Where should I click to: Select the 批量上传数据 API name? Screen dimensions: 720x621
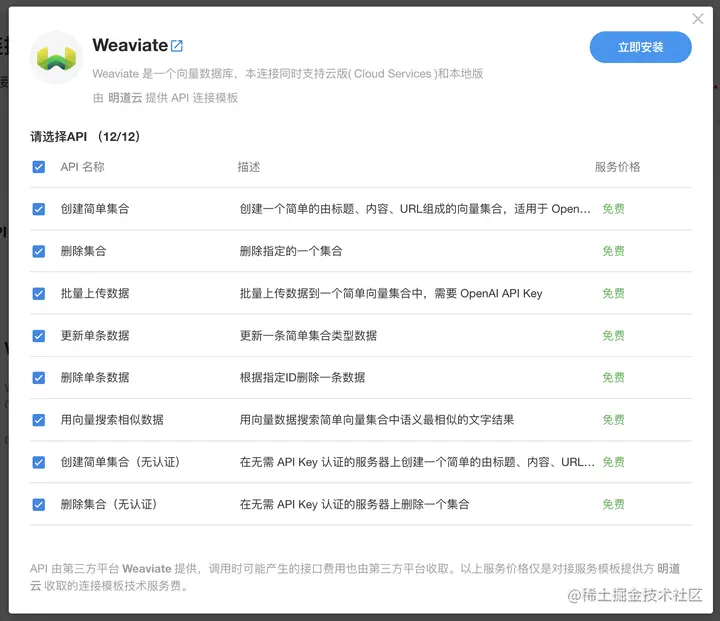95,294
